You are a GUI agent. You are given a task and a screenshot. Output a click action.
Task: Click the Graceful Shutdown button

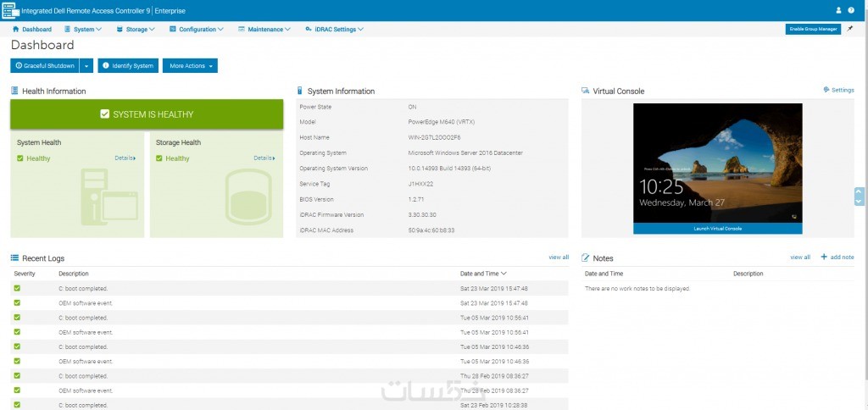pos(45,66)
